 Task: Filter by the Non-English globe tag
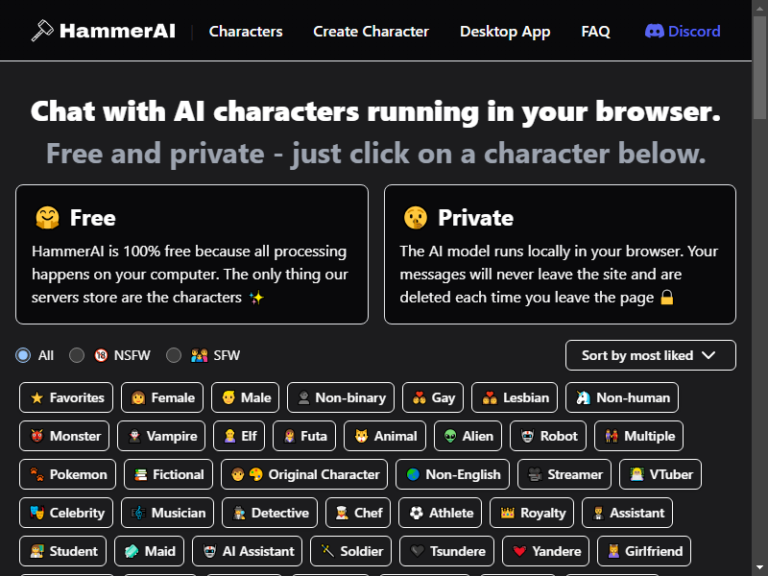point(453,475)
